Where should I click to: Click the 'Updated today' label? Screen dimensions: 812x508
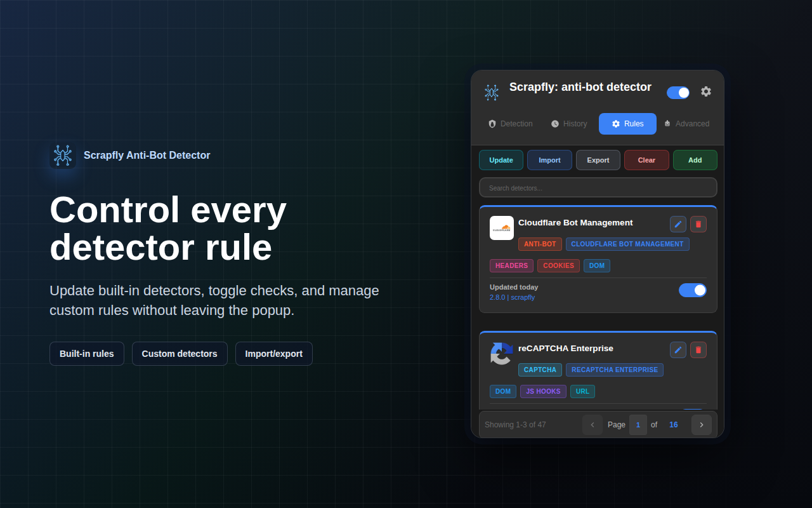514,287
